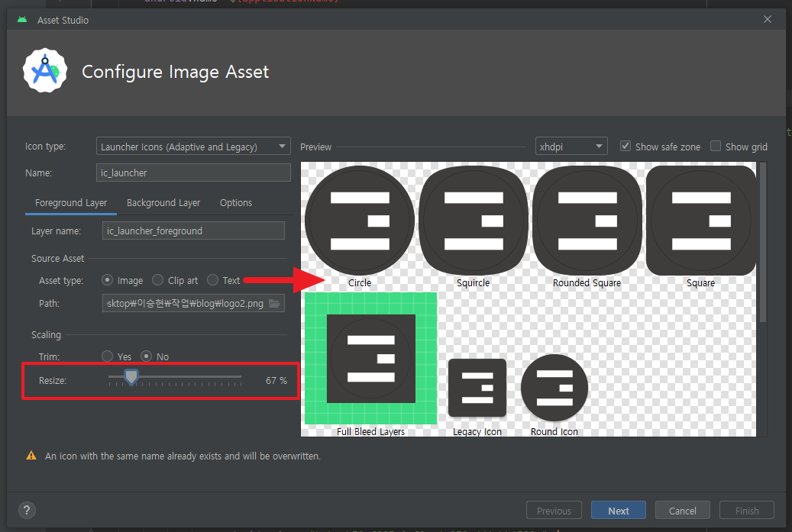Click the folder browse icon in Path field
The image size is (792, 532).
274,303
